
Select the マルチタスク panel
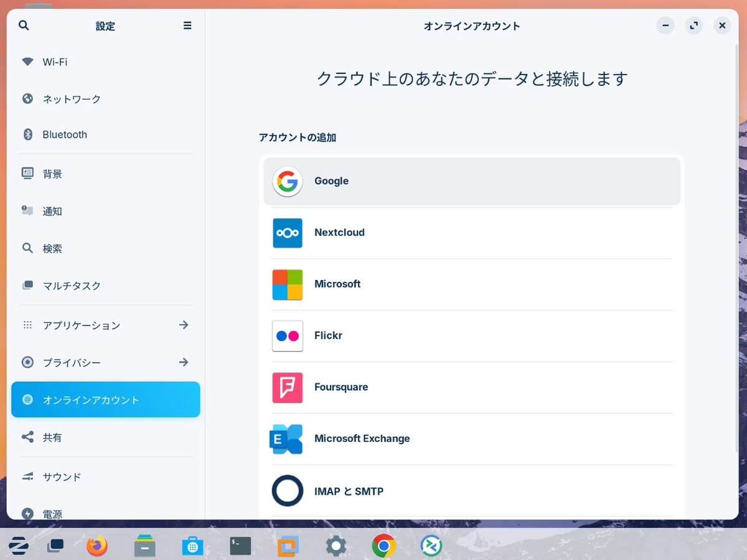106,286
